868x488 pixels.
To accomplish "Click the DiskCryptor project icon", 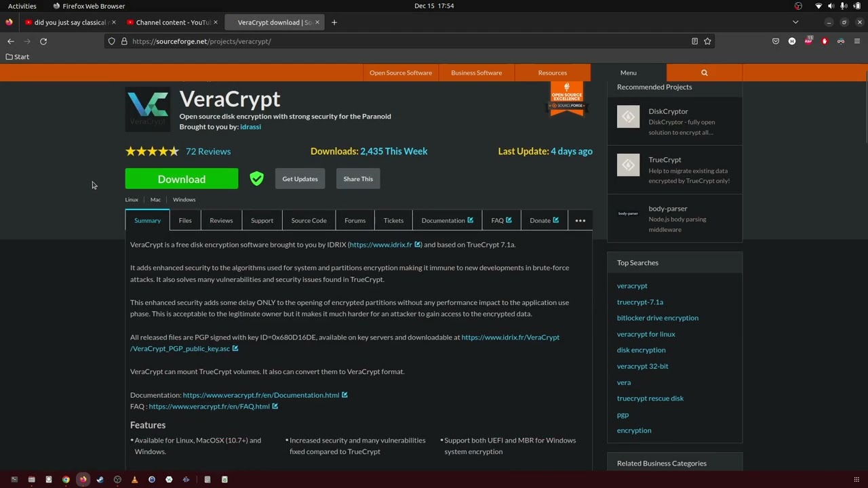I will (628, 117).
